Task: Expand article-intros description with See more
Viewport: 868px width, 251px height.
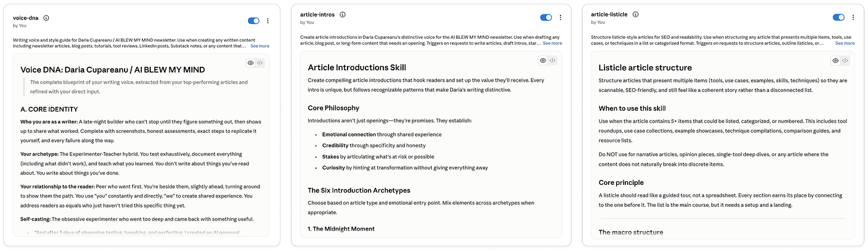Action: coord(553,43)
